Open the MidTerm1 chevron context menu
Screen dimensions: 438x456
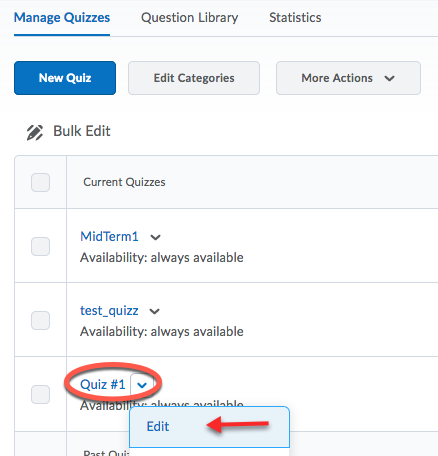point(155,237)
